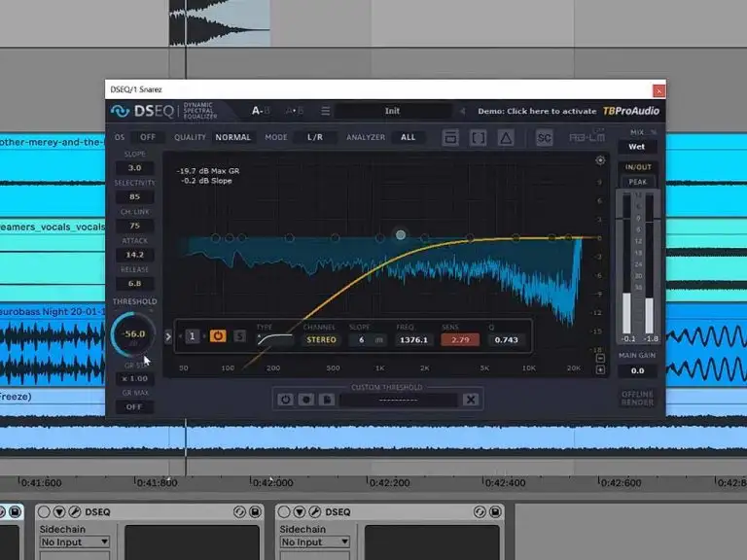Open the filter TYPE shape selector
Screen dimensions: 747x560
tap(275, 339)
